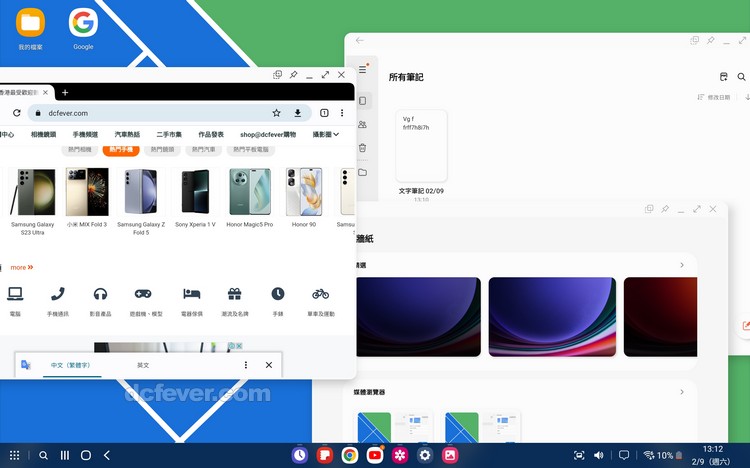Pin the Notes window on top

click(711, 41)
